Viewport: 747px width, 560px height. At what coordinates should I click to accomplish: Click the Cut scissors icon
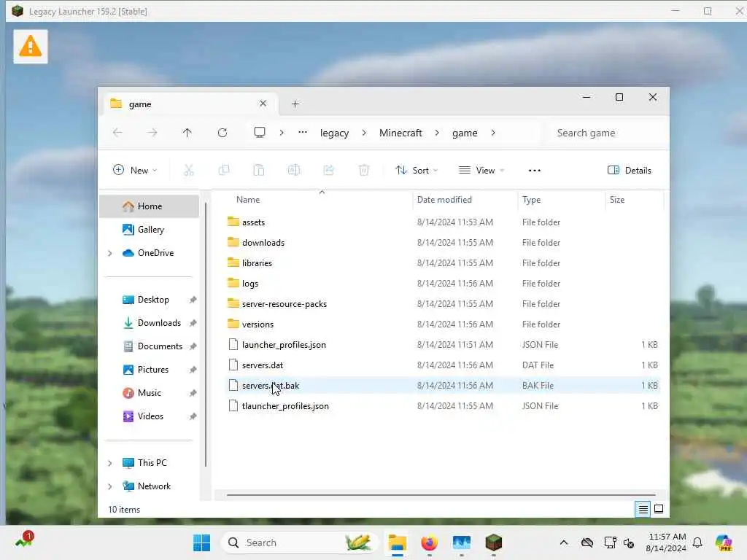(189, 170)
